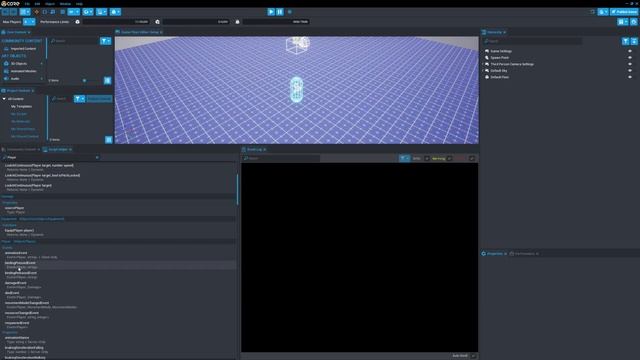Click the Performance Limits second bar icon
640x360 pixels.
[157, 22]
